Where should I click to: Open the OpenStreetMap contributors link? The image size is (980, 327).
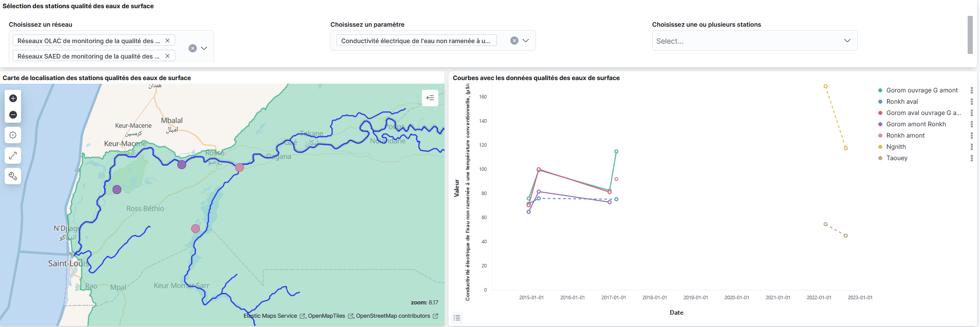tap(393, 316)
